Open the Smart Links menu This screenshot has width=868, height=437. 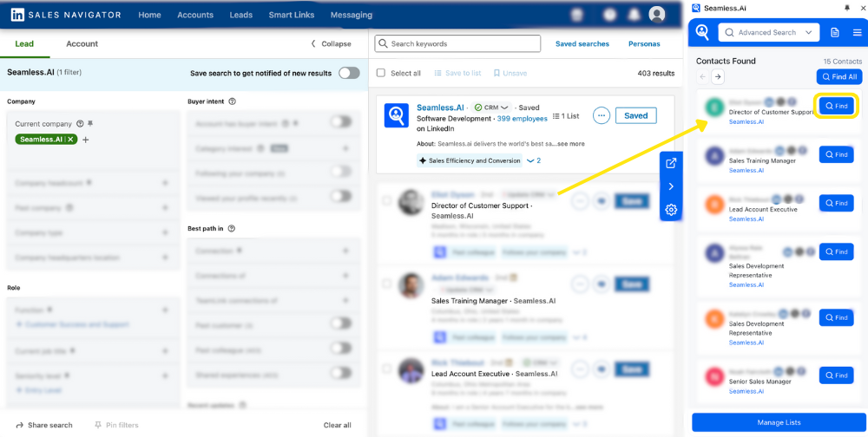tap(293, 15)
